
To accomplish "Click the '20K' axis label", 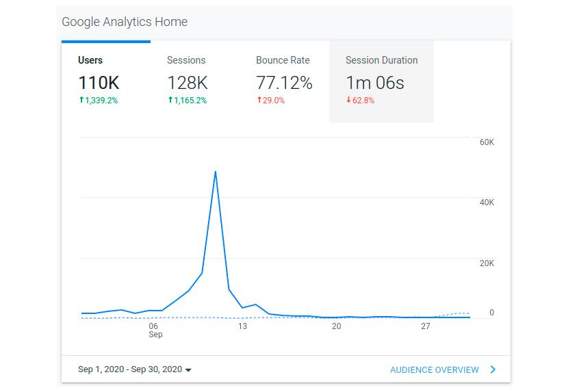I will (x=487, y=263).
